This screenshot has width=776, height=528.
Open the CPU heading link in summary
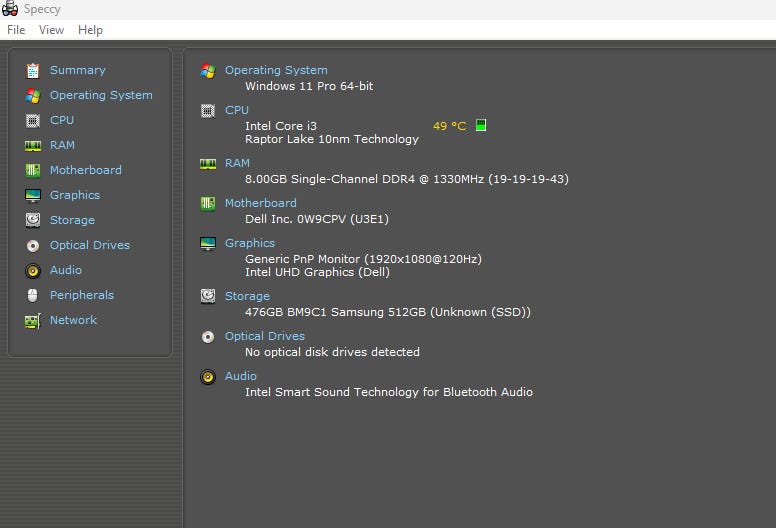pos(237,110)
